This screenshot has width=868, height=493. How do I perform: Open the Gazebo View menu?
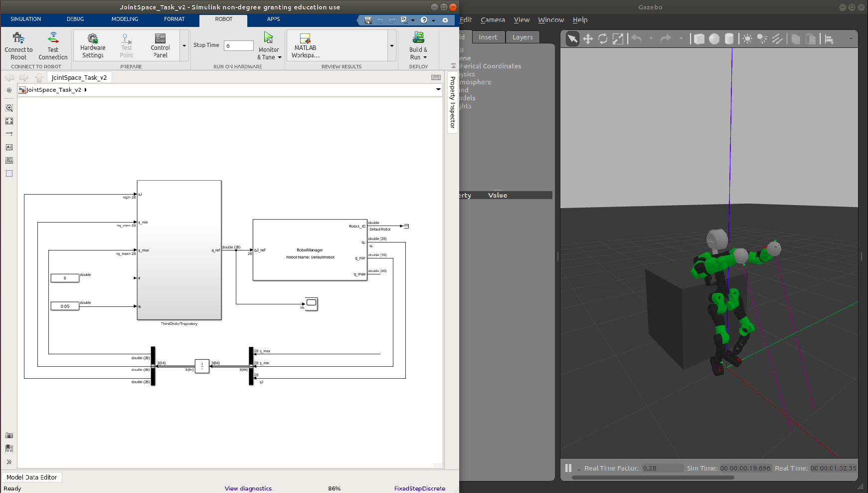[521, 20]
